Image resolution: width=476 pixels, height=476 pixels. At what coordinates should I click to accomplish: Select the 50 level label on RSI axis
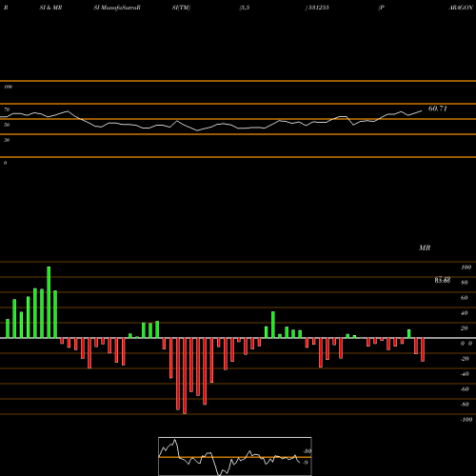pos(7,125)
